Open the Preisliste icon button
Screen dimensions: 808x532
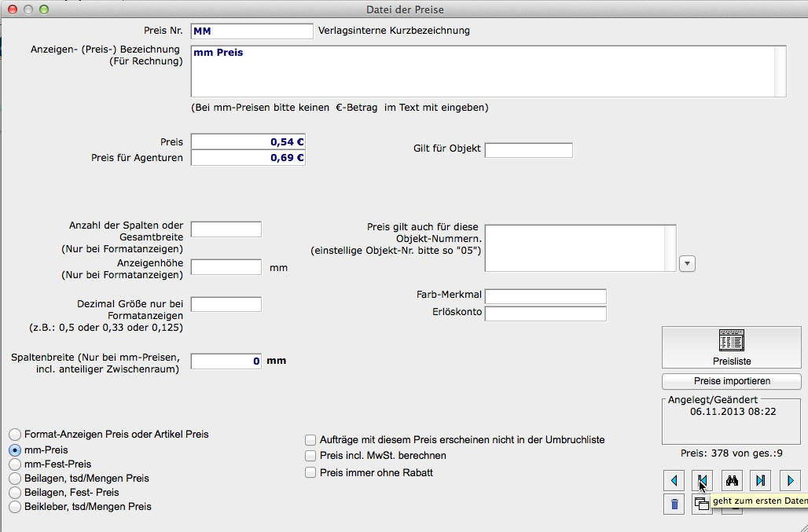click(731, 347)
